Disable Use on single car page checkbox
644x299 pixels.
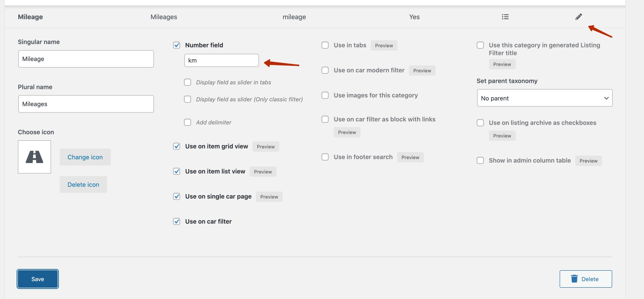pyautogui.click(x=177, y=197)
